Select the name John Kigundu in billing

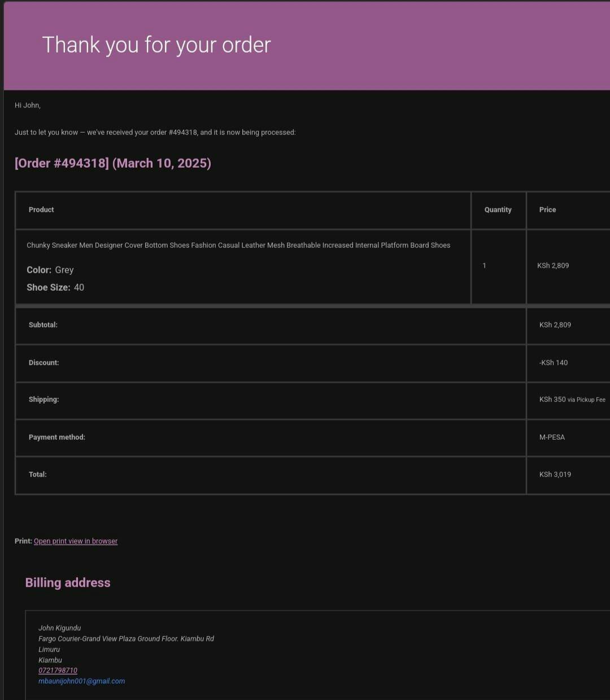(x=59, y=628)
